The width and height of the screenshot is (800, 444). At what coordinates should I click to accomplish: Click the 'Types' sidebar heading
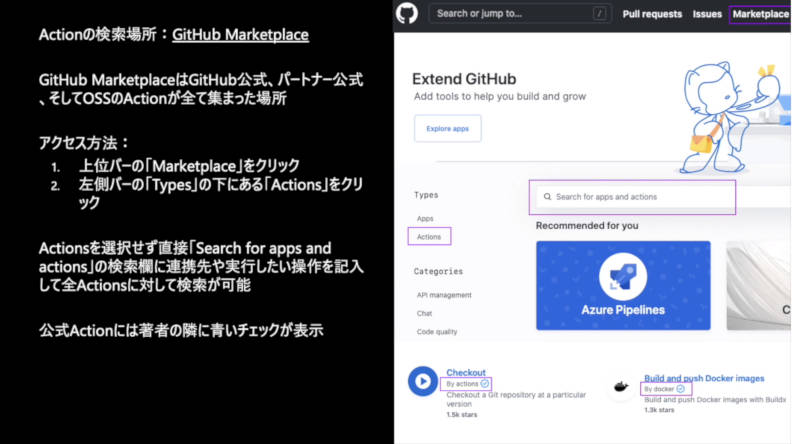click(x=426, y=195)
